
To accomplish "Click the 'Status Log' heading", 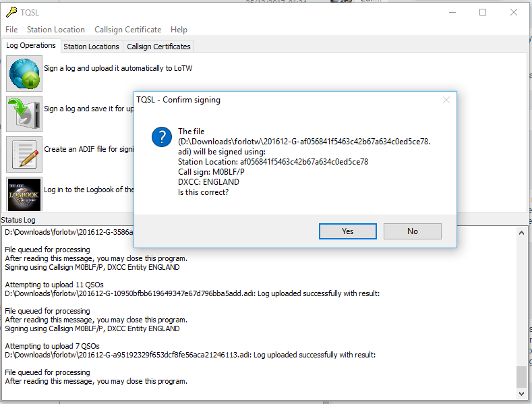I will (18, 220).
